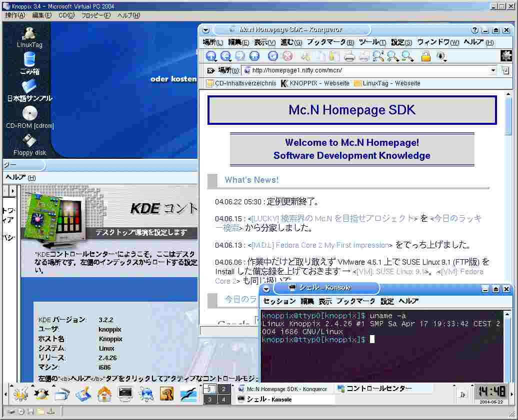Click the KNOPPIX - Webseite bookmark

[x=315, y=83]
